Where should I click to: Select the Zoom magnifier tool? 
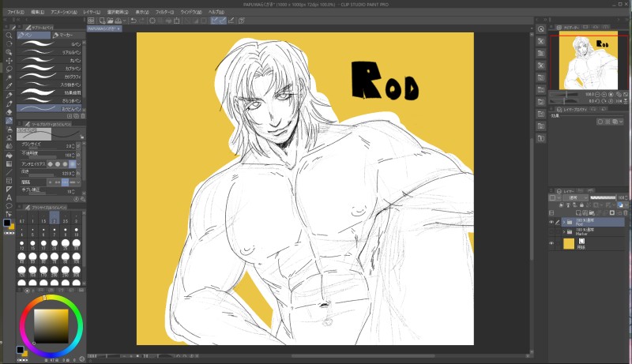tap(9, 36)
